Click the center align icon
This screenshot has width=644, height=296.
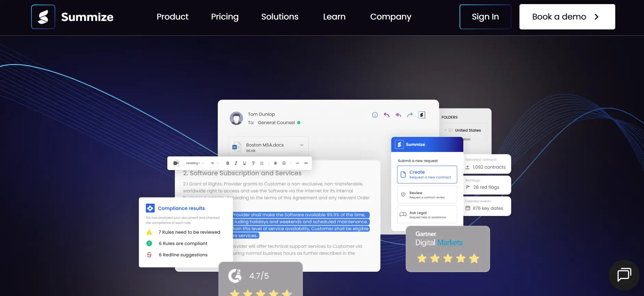pos(275,163)
